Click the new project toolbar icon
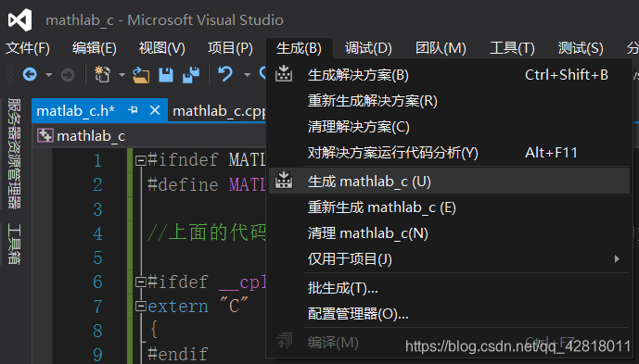639x364 pixels. 102,74
